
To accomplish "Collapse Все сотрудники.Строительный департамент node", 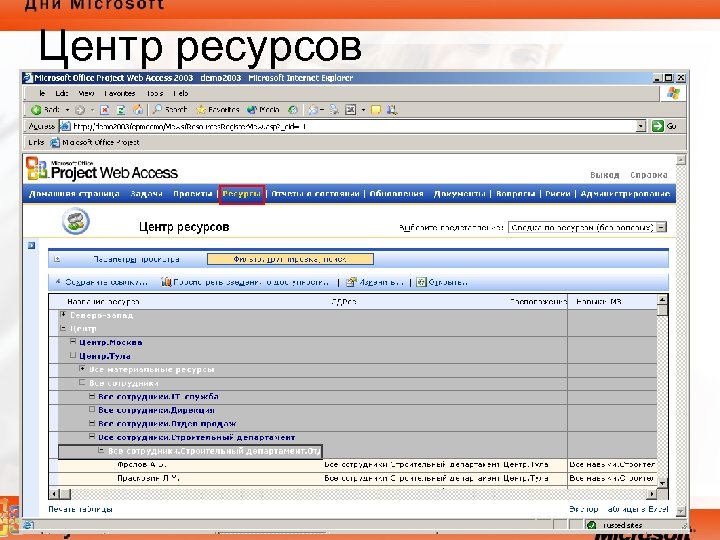I will point(92,436).
